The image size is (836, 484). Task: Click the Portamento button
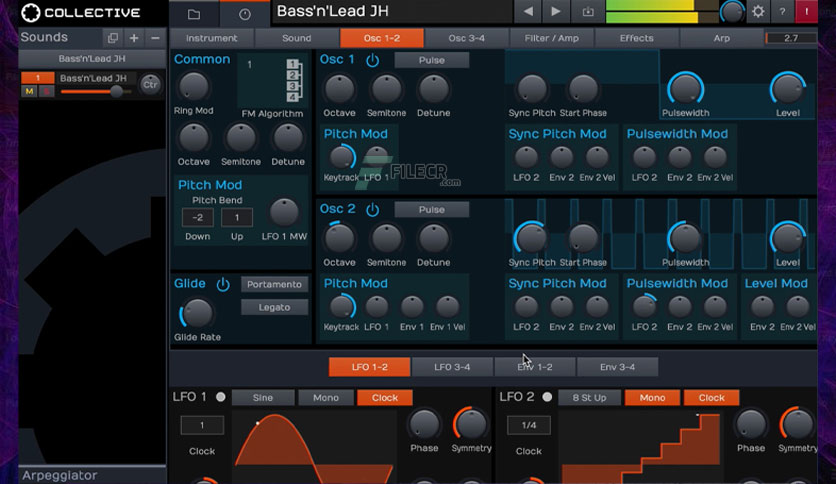click(275, 285)
